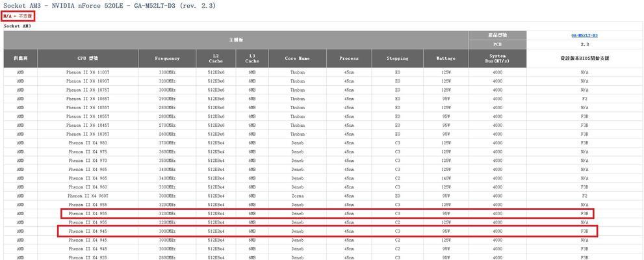Select the Phenom II X4 970 cell
Image resolution: width=644 pixels, height=260 pixels.
click(88, 161)
